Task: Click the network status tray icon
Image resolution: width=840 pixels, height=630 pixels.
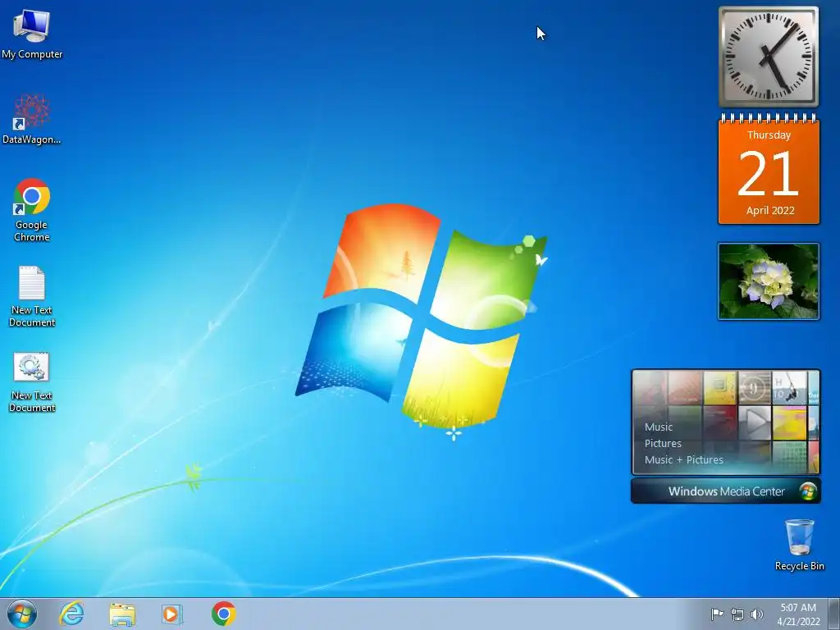Action: (x=737, y=614)
